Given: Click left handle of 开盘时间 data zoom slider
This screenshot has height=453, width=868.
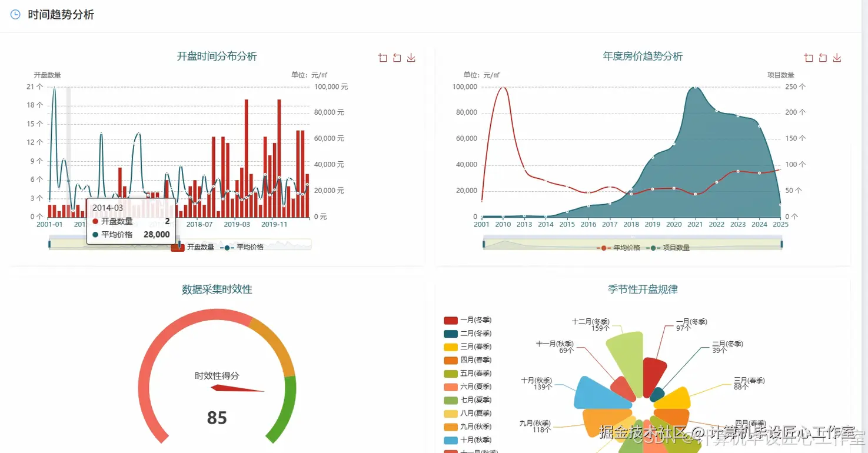Looking at the screenshot, I should [x=49, y=244].
